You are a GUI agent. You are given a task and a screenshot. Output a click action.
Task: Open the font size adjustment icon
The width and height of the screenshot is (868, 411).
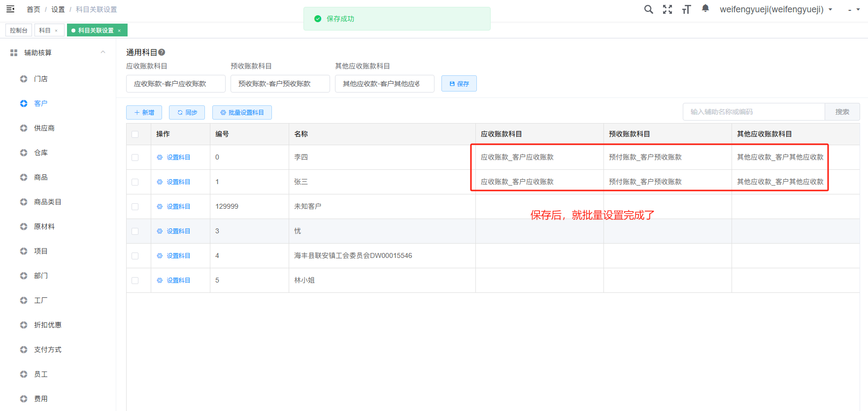686,9
